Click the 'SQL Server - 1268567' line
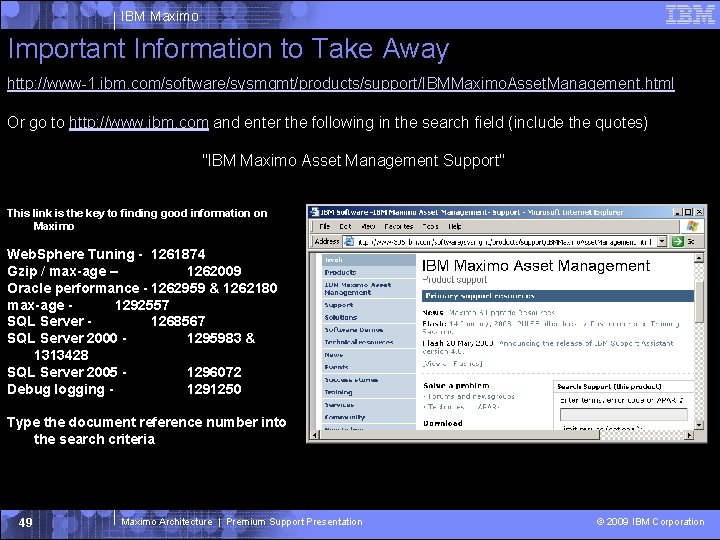Viewport: 720px width, 540px height. (x=106, y=321)
